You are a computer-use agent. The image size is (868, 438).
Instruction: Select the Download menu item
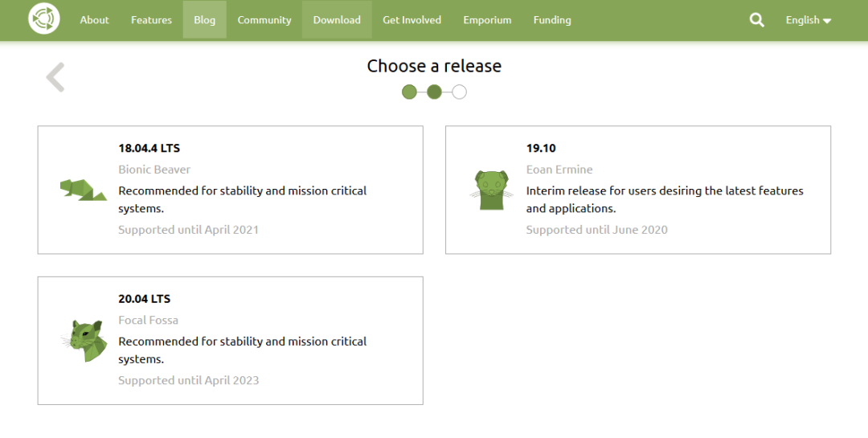click(x=337, y=20)
